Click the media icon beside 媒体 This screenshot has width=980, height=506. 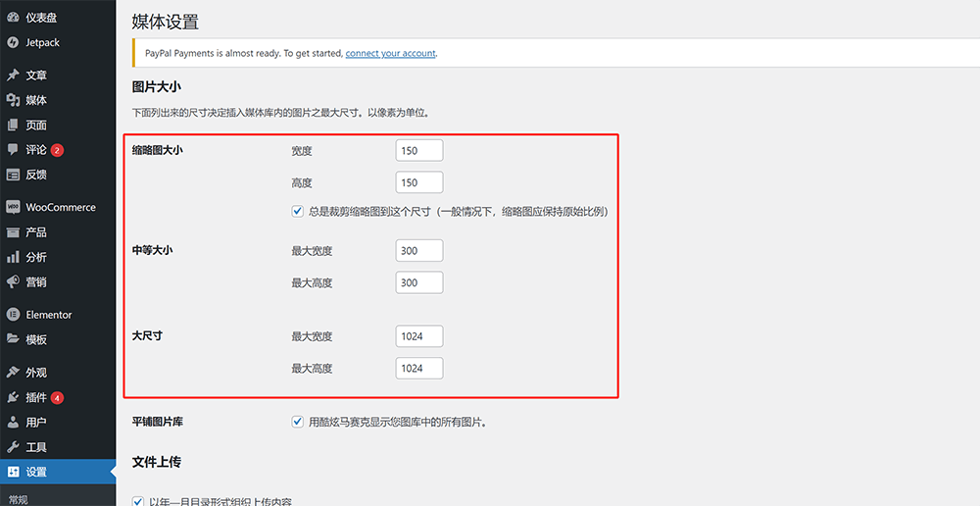coord(13,100)
